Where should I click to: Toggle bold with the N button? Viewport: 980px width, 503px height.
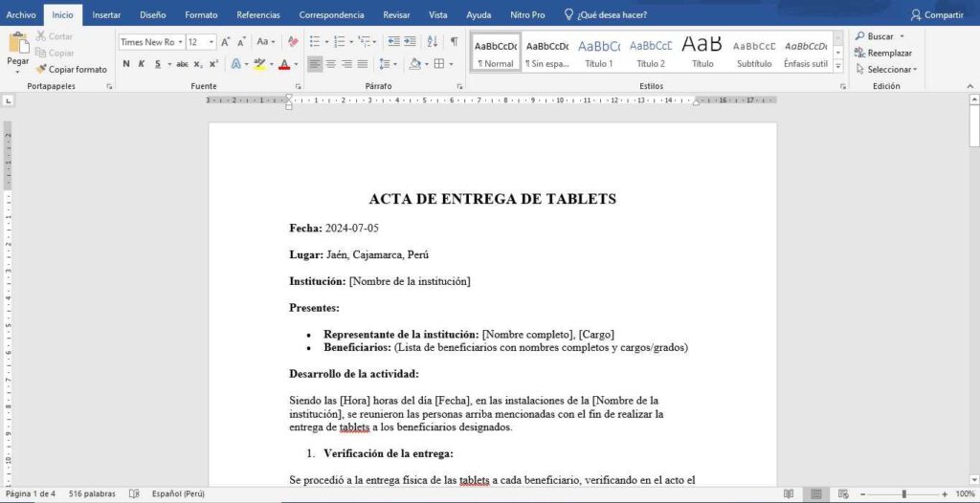[x=126, y=64]
